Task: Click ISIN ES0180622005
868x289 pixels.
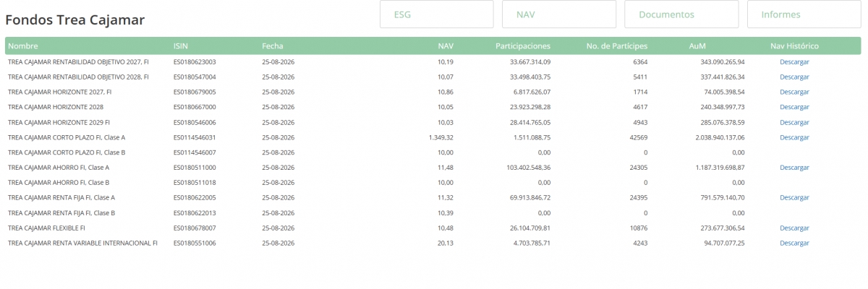Action: pyautogui.click(x=195, y=198)
